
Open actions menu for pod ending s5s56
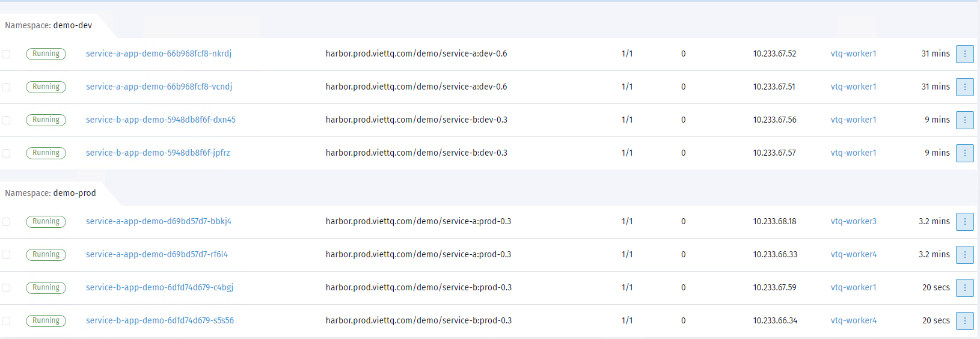coord(964,321)
